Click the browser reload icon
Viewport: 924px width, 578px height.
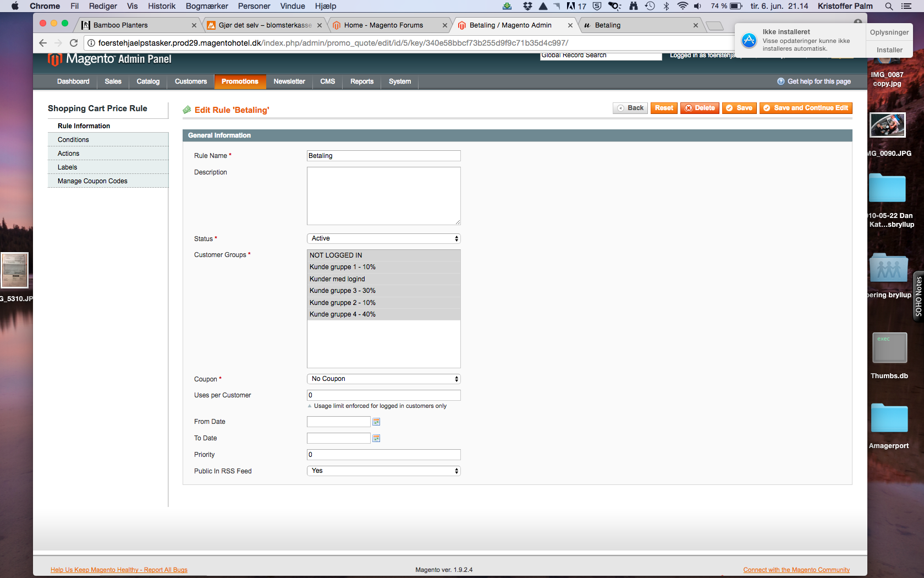click(x=74, y=42)
